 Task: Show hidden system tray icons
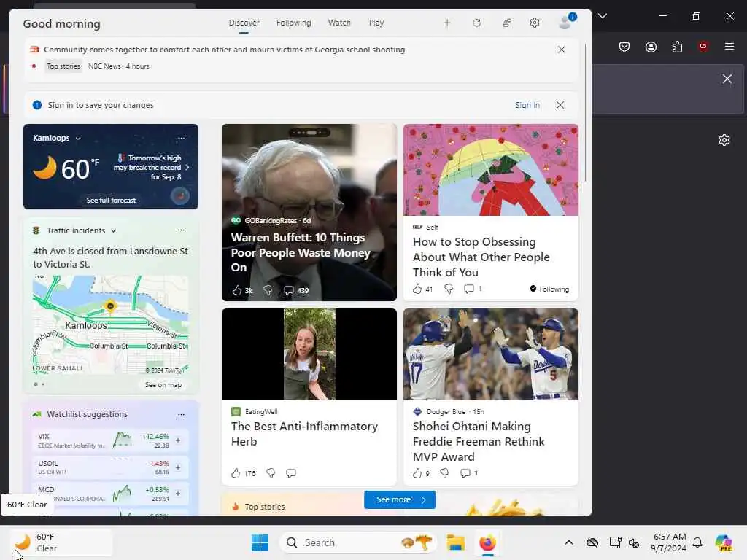pos(569,542)
